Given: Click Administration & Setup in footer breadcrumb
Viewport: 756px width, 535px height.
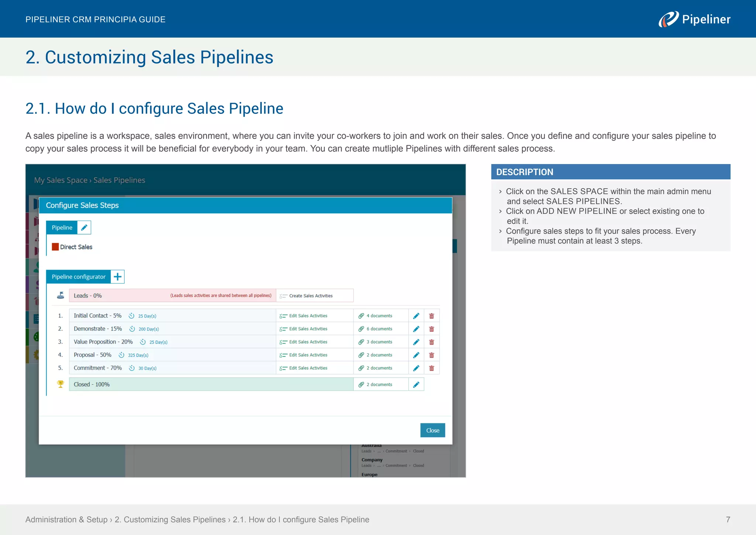Looking at the screenshot, I should click(66, 519).
